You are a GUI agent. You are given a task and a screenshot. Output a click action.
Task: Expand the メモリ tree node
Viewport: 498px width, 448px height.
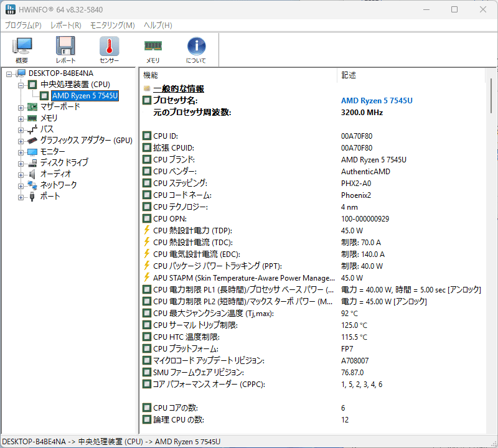click(x=21, y=118)
